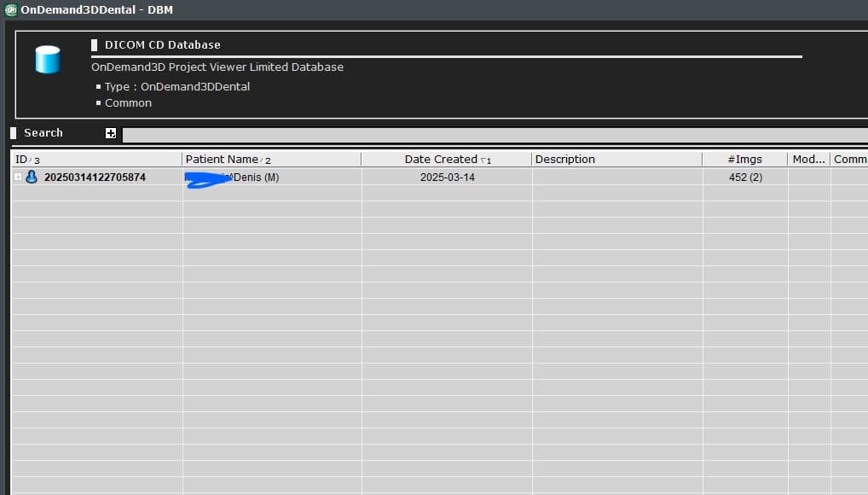
Task: Sort by the Description column header
Action: coord(616,160)
